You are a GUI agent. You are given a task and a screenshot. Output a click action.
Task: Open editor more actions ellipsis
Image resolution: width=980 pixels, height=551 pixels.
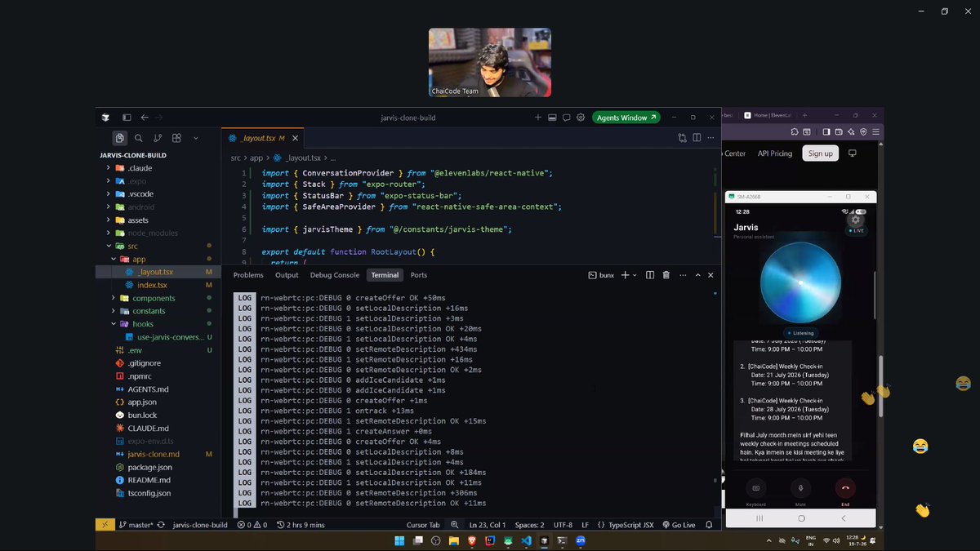(710, 138)
